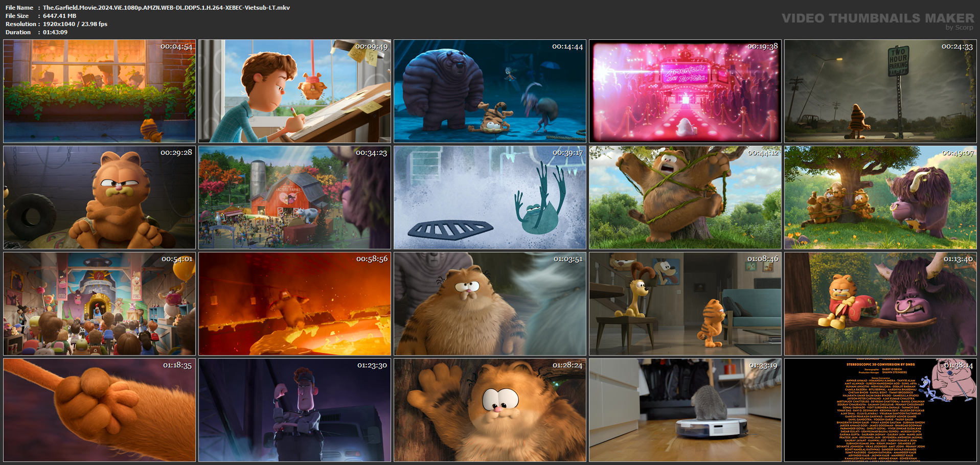The image size is (980, 465).
Task: Click the thumbnail at 01:03:51
Action: coord(490,304)
